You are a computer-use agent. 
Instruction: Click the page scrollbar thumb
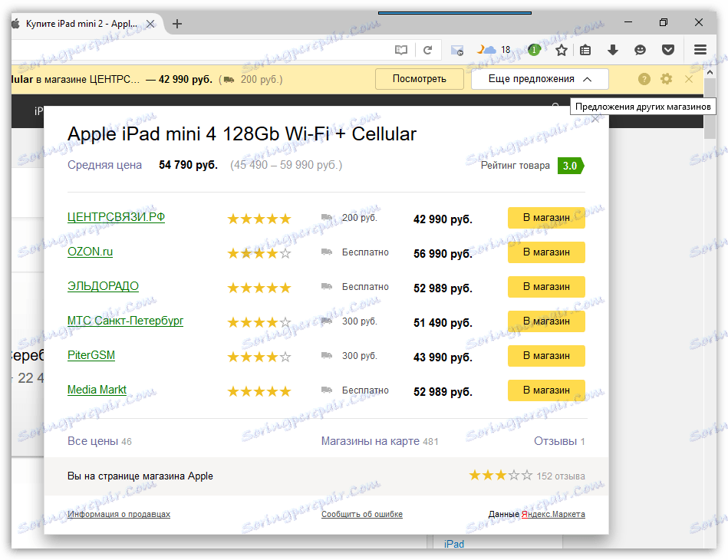click(x=710, y=108)
